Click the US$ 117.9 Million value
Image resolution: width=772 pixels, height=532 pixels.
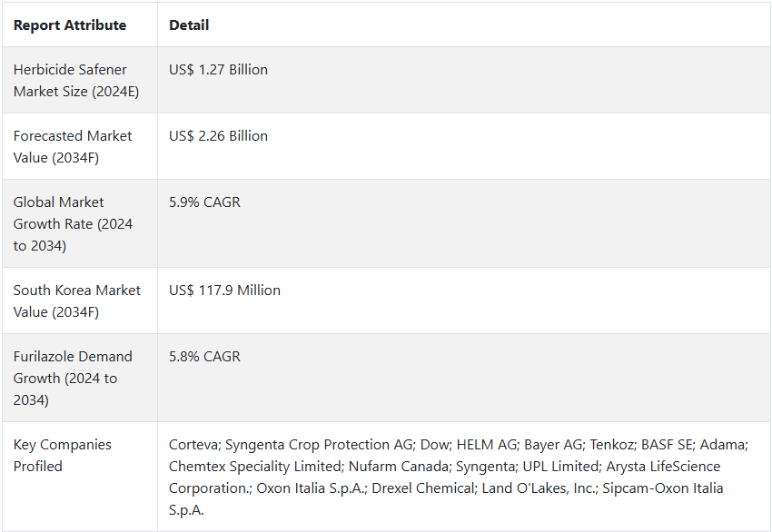[x=224, y=291]
